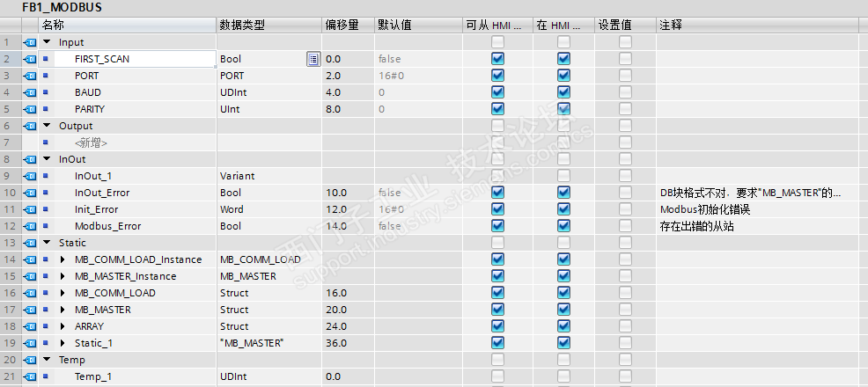The height and width of the screenshot is (387, 868).
Task: Click the tag icon in the InOut section row
Action: pyautogui.click(x=30, y=159)
